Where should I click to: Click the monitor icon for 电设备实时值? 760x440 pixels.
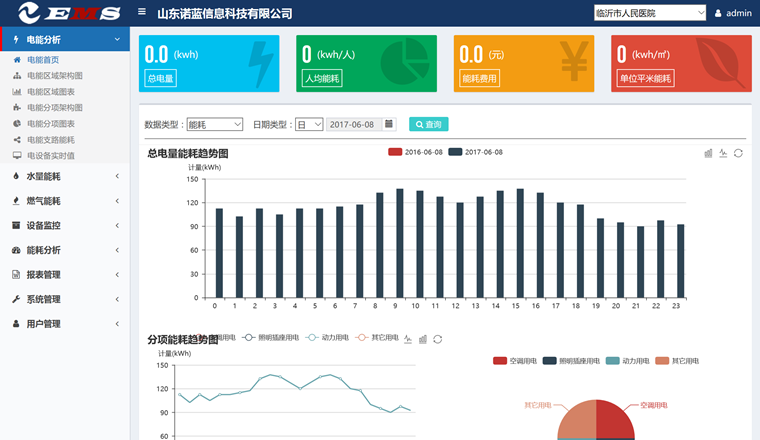[x=17, y=156]
